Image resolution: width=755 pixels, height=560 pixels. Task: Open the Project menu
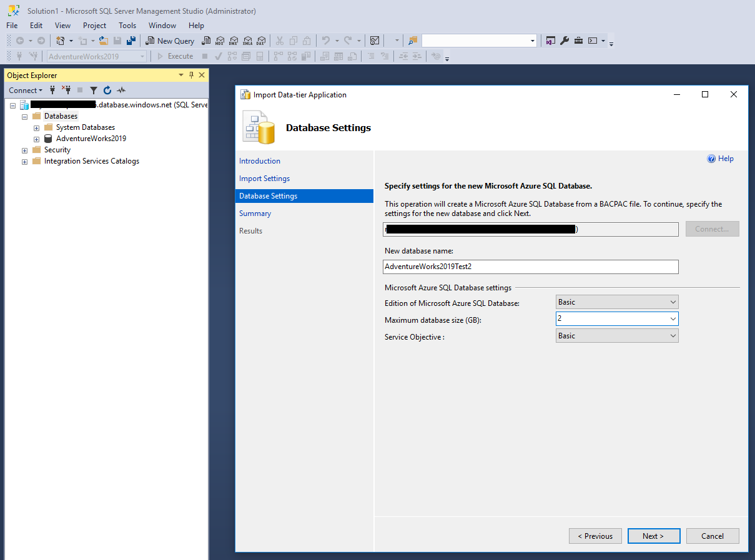pos(94,26)
